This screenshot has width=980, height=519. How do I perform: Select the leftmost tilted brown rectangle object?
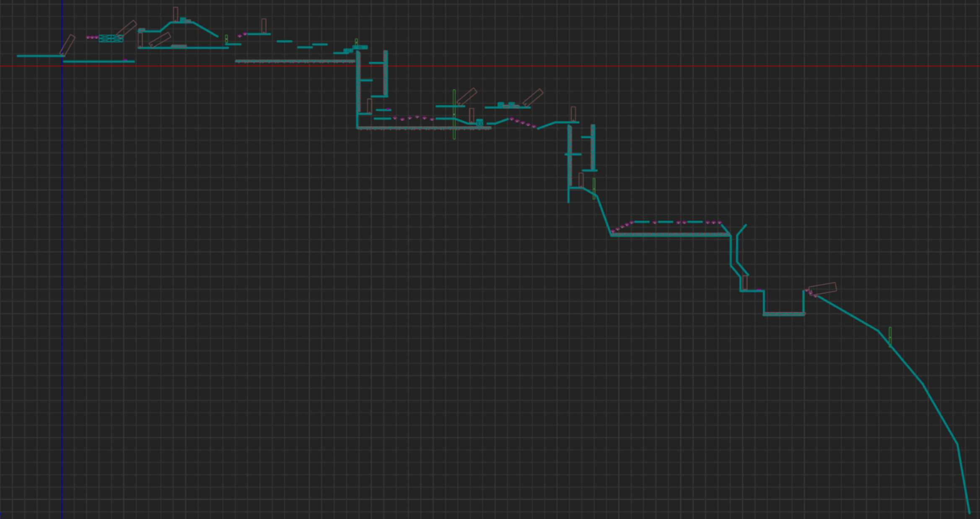coord(67,44)
